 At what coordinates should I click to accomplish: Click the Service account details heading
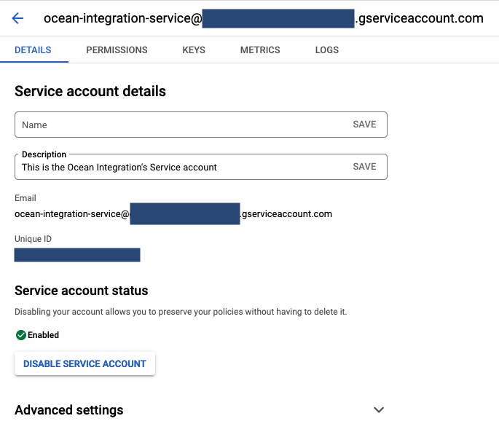coord(90,92)
